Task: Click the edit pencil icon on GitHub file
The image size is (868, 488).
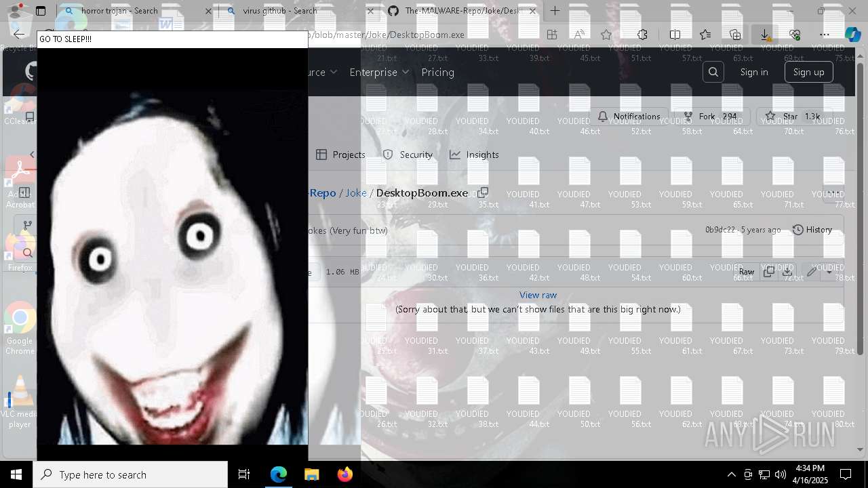Action: pos(812,272)
